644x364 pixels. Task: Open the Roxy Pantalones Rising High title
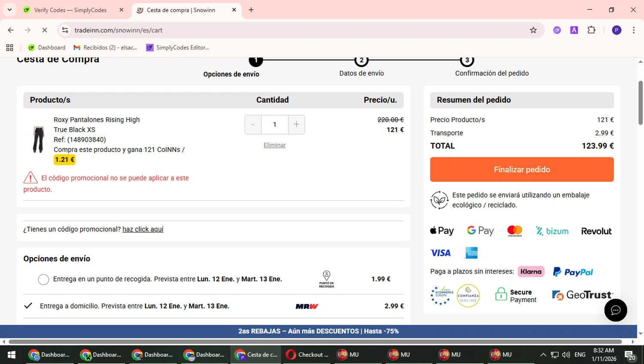(x=97, y=120)
